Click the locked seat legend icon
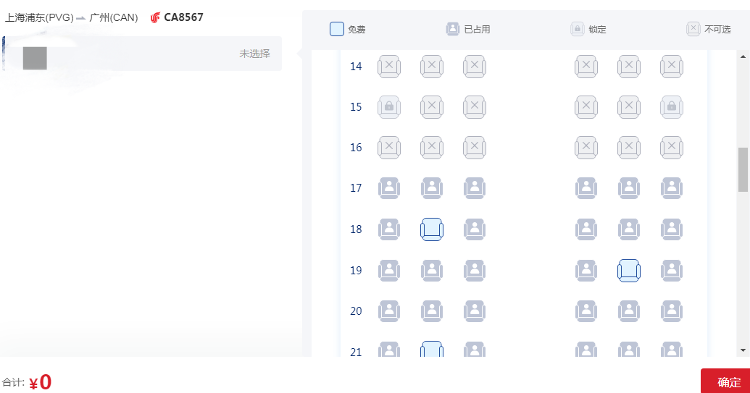The image size is (750, 393). pyautogui.click(x=577, y=29)
